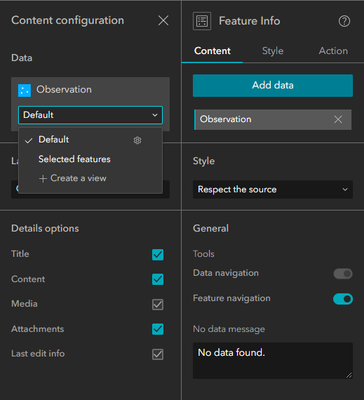364x400 pixels.
Task: Click the Details options heading
Action: point(45,229)
